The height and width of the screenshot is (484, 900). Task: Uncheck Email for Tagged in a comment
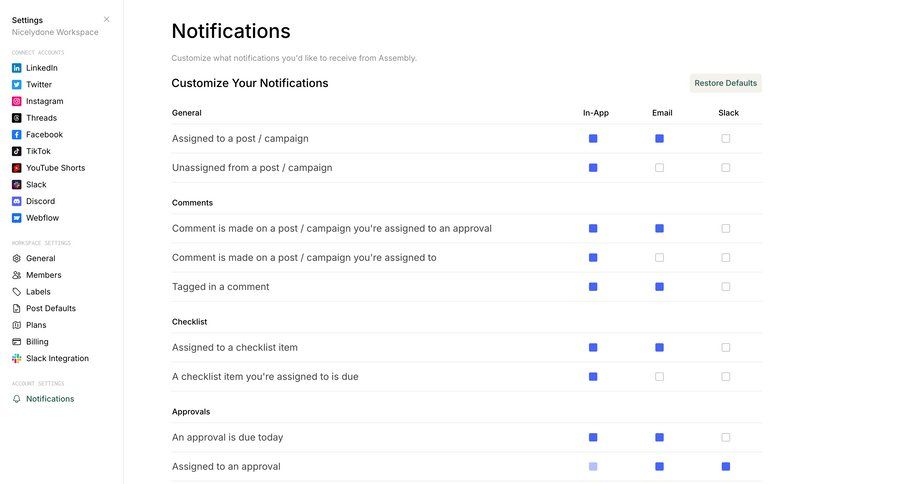point(660,286)
